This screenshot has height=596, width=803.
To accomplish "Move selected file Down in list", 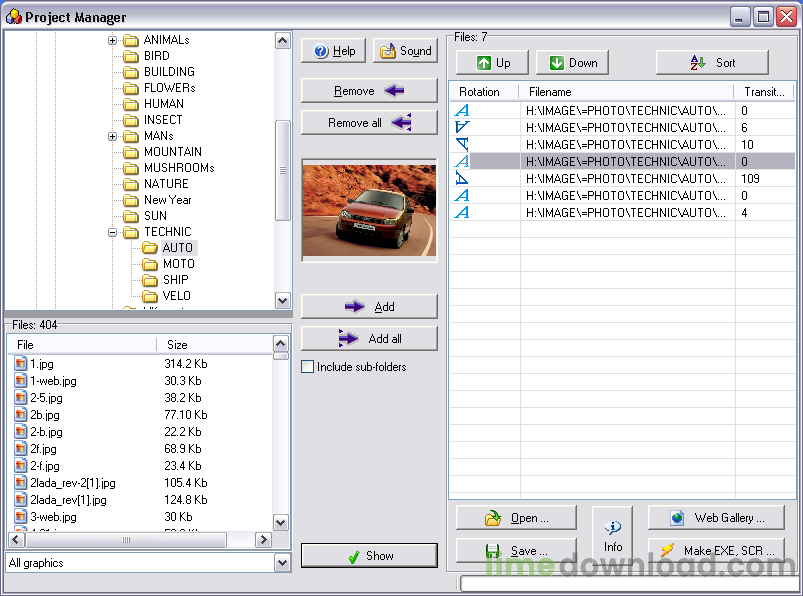I will [572, 63].
